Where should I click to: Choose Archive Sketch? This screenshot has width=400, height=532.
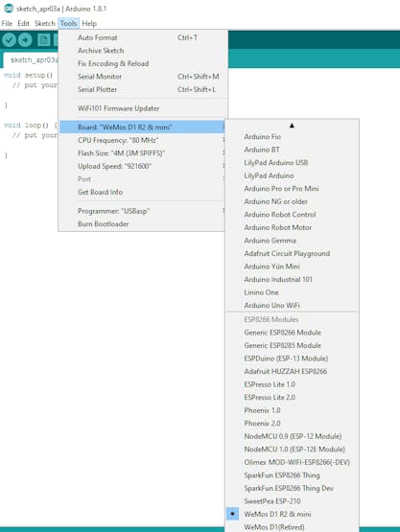click(142, 51)
